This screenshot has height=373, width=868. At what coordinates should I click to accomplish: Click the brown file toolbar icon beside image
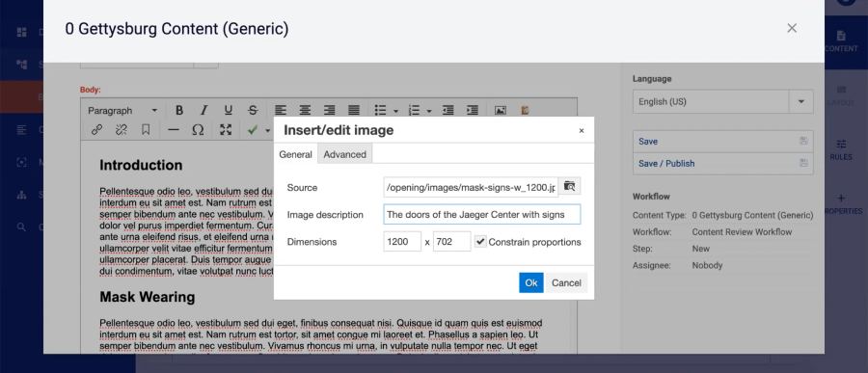(525, 110)
